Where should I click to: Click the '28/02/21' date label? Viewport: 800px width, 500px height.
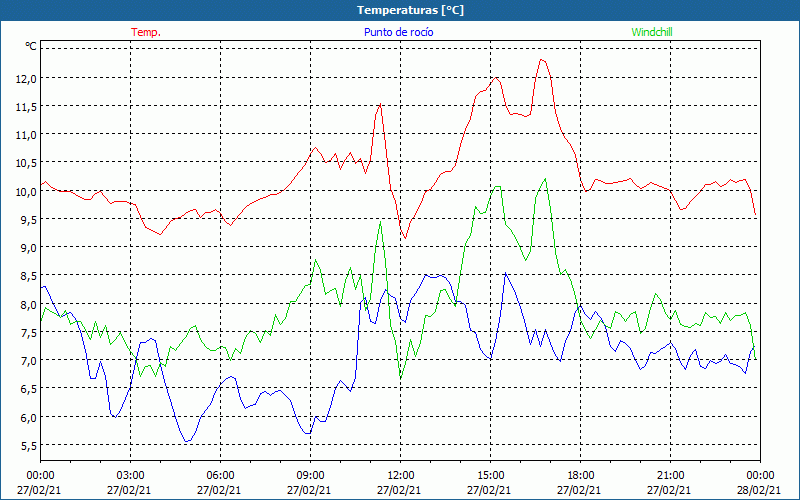(x=759, y=490)
